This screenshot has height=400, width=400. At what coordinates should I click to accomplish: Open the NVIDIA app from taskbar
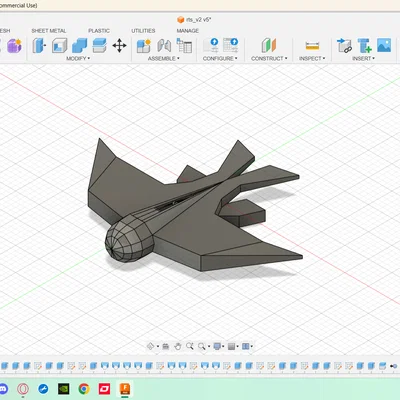coord(64,389)
